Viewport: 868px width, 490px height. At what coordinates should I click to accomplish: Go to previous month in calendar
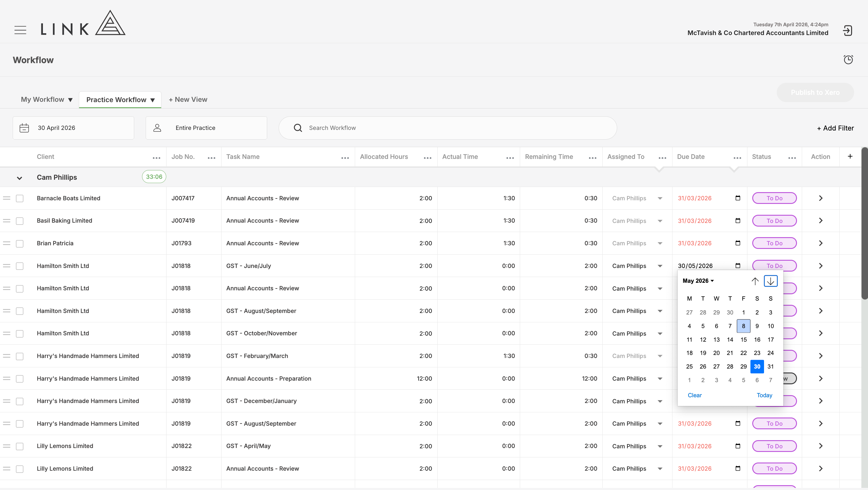point(755,281)
